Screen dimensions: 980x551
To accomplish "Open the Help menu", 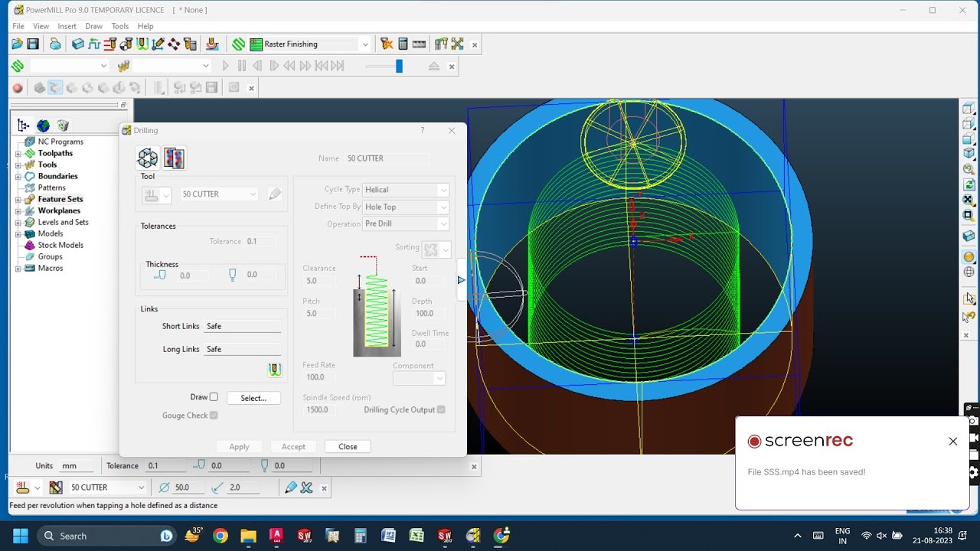I will 145,26.
